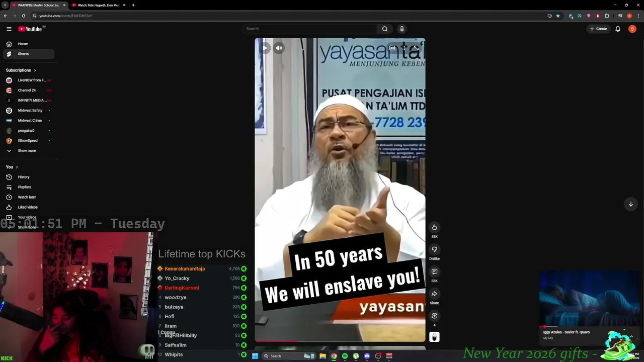Click the YouTube search field
This screenshot has width=644, height=362.
tap(309, 29)
